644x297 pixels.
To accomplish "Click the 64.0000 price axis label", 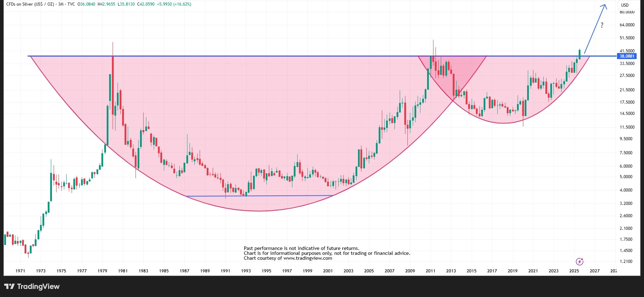I will click(627, 25).
